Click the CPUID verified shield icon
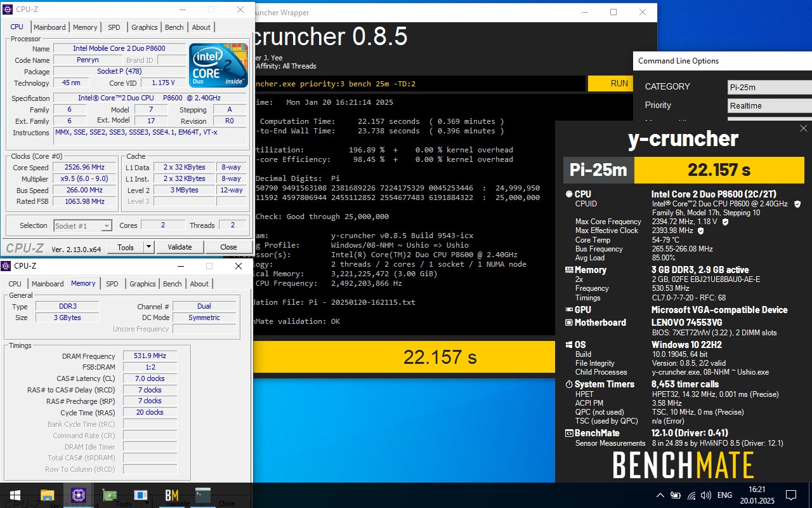812x508 pixels. pyautogui.click(x=797, y=204)
